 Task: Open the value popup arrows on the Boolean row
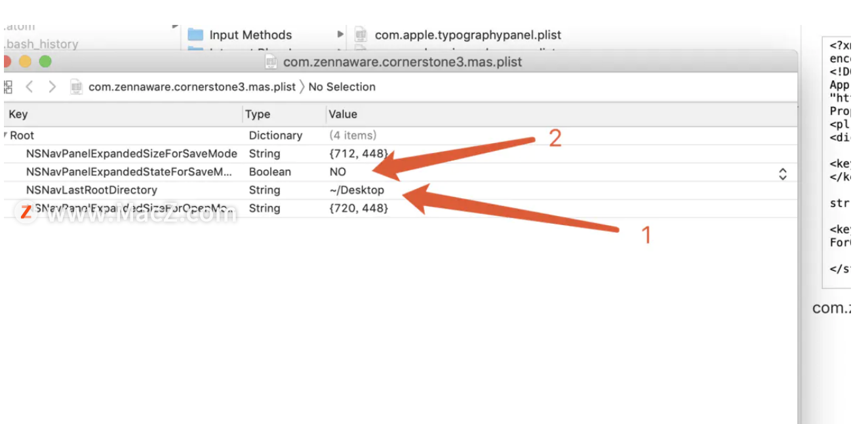[783, 174]
